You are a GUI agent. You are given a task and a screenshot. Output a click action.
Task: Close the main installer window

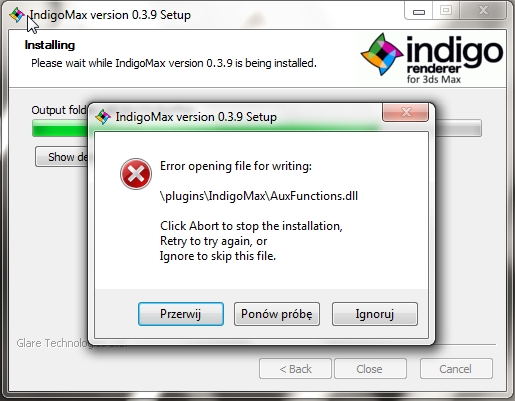coord(483,11)
